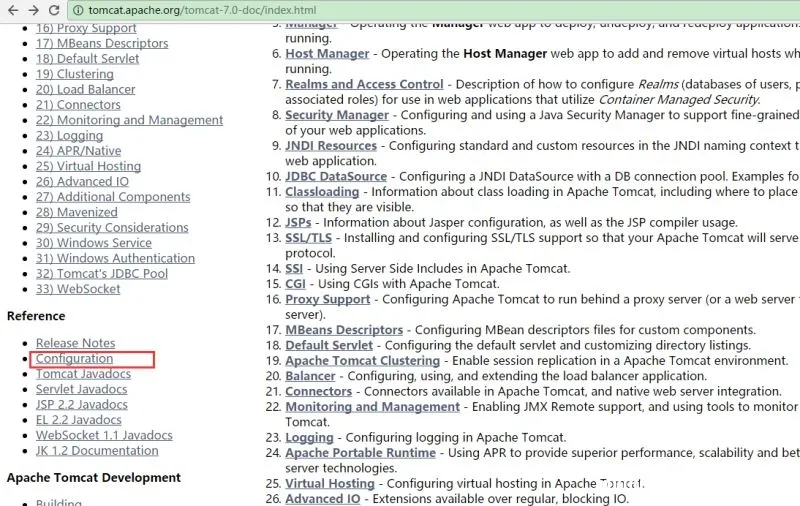Image resolution: width=800 pixels, height=506 pixels.
Task: Click the browser forward arrow
Action: (x=33, y=9)
